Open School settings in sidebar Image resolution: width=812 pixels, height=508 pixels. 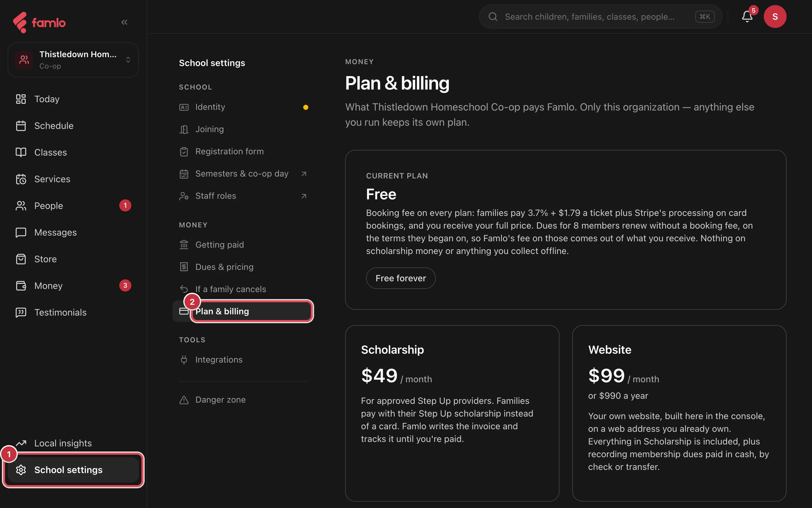[x=73, y=470]
